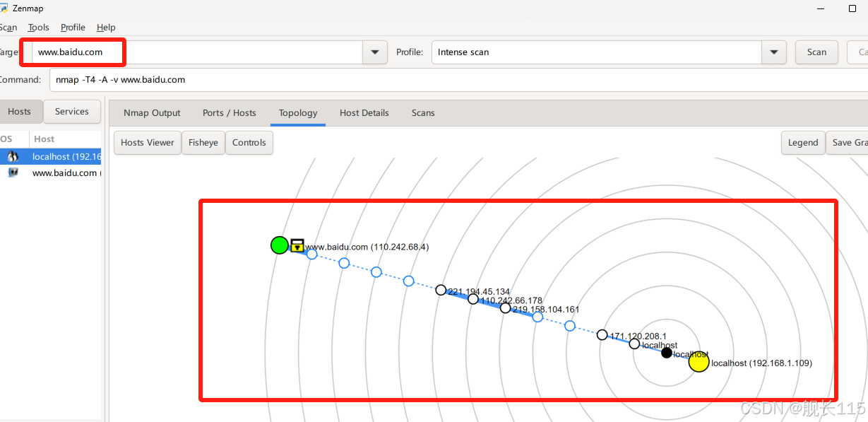Switch to the Nmap Output tab

click(x=152, y=112)
